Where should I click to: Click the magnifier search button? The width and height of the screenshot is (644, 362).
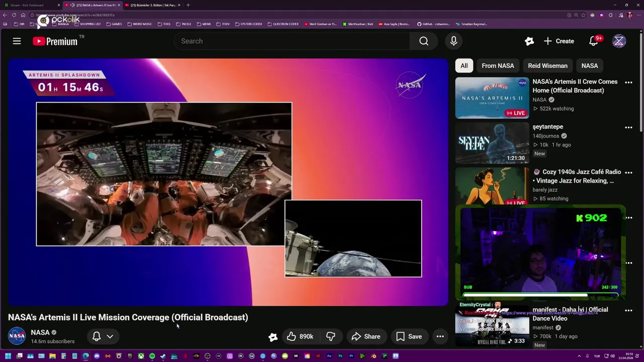424,41
